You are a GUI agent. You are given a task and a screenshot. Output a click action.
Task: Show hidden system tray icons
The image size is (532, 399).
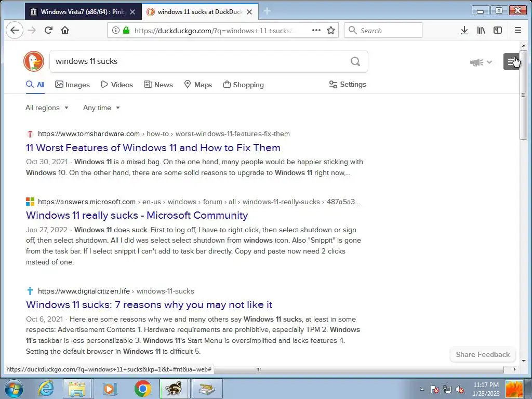[422, 390]
